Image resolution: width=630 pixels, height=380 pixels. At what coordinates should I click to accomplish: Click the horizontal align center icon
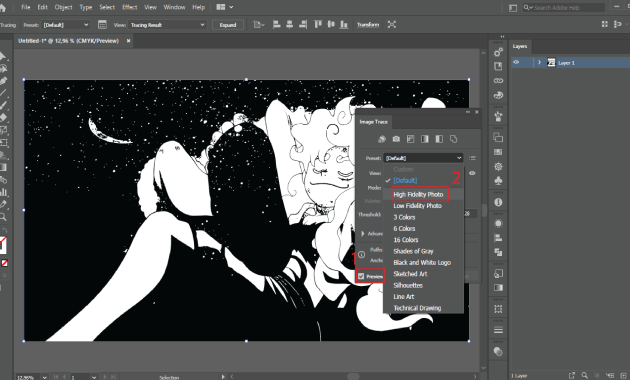coord(290,25)
